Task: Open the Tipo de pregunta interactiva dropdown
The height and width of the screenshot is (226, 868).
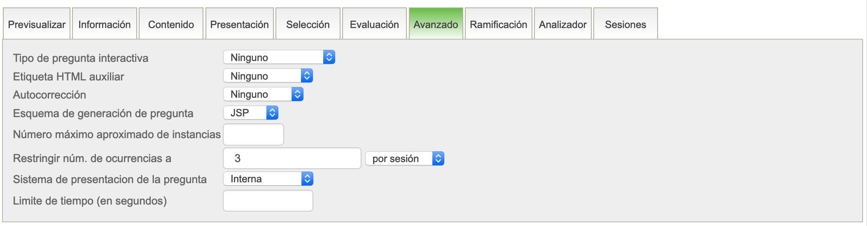Action: click(x=279, y=57)
